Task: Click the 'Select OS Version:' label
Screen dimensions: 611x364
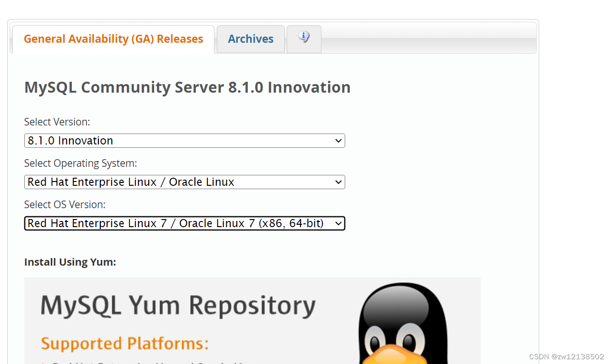Action: 65,205
